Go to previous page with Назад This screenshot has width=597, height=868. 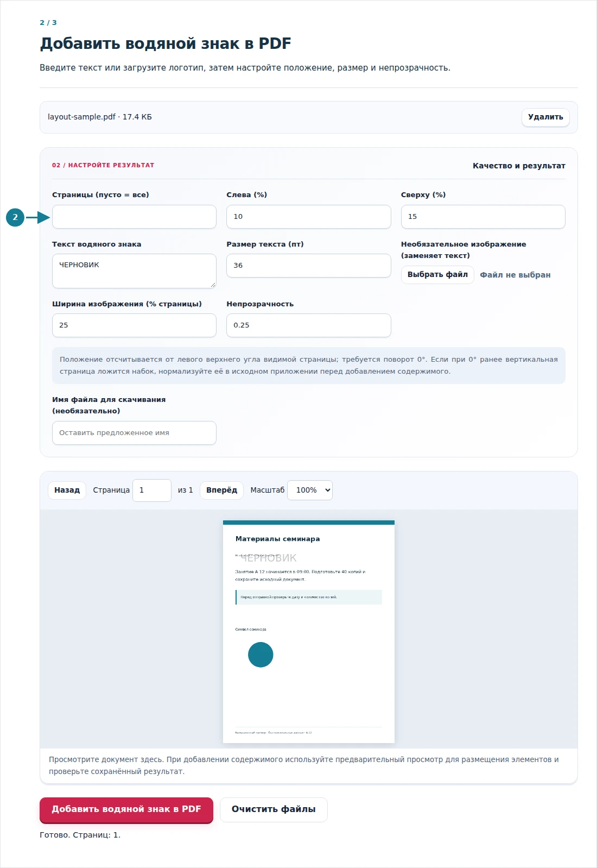67,490
